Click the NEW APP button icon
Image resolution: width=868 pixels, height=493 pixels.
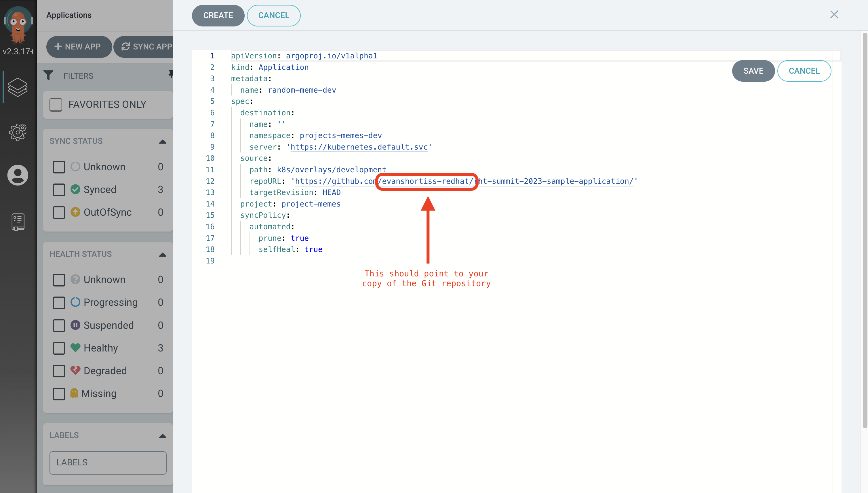coord(58,46)
